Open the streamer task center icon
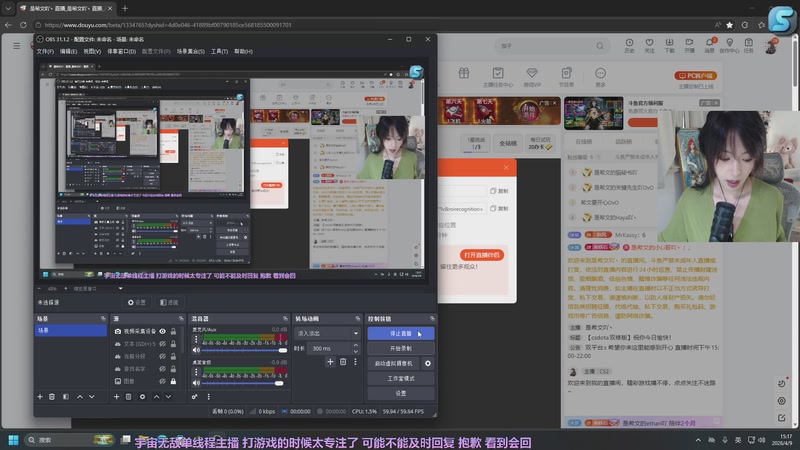The image size is (800, 450). 497,77
